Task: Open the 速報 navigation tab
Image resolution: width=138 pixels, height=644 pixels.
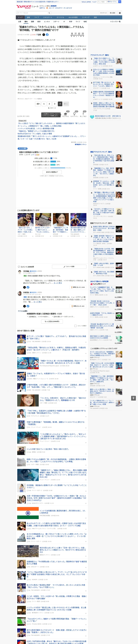Action: tap(28, 17)
